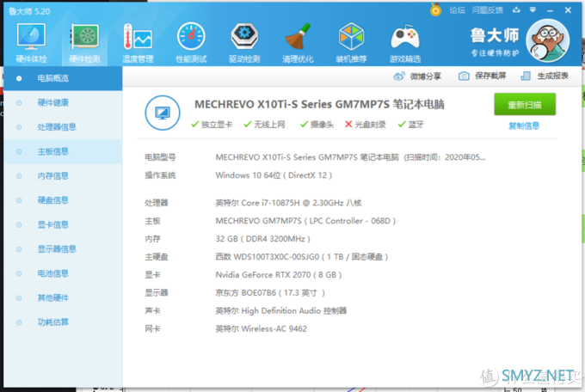Image resolution: width=585 pixels, height=392 pixels.
Task: Open the title bar dropdown menu arrow
Action: 533,9
